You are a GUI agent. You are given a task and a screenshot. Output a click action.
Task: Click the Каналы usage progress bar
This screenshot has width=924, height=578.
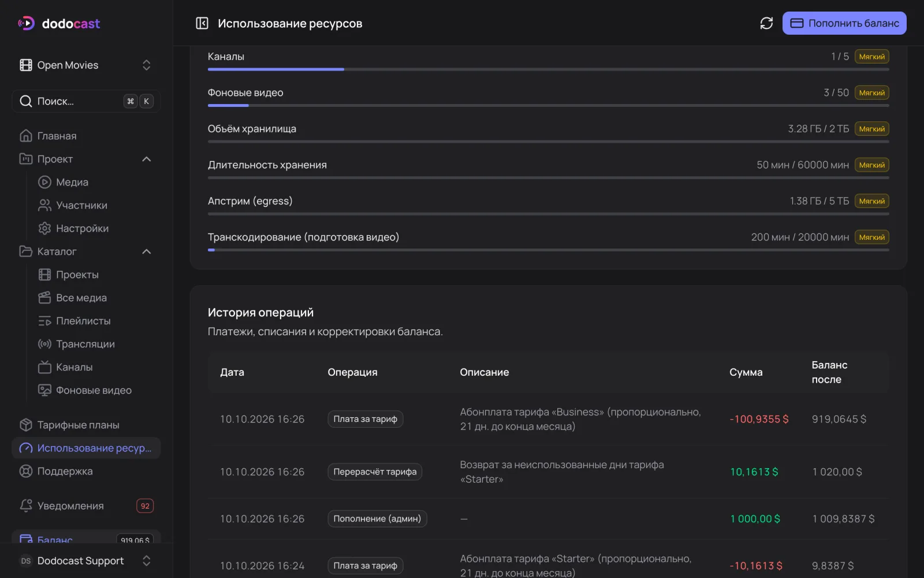[548, 69]
